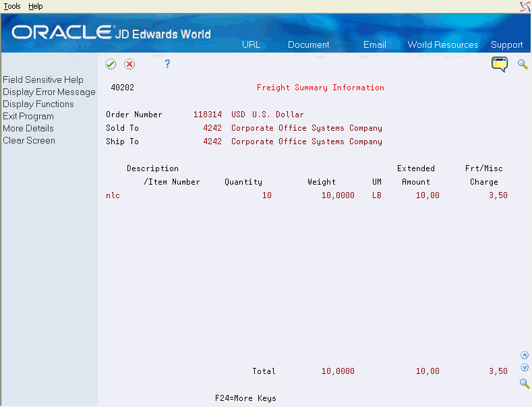Click the green checkmark OK icon

[111, 64]
